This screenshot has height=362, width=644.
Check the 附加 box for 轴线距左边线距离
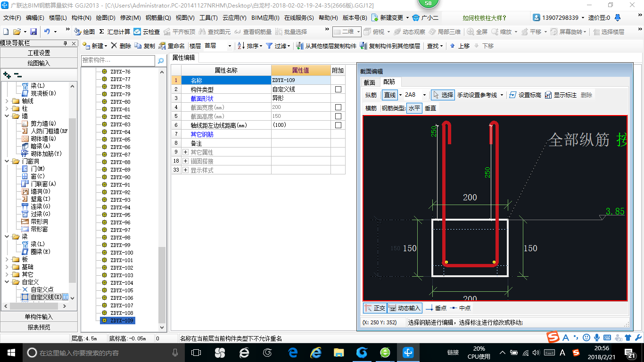point(338,125)
